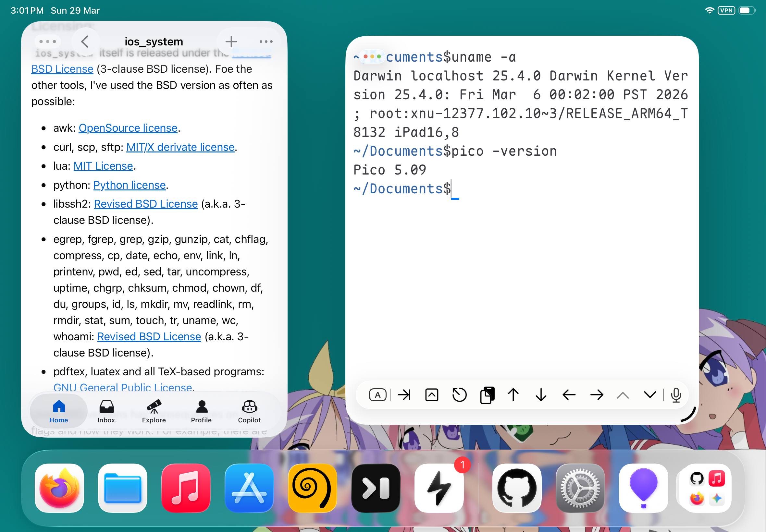Tap the up chevron in terminal toolbar
The height and width of the screenshot is (532, 766).
point(623,395)
